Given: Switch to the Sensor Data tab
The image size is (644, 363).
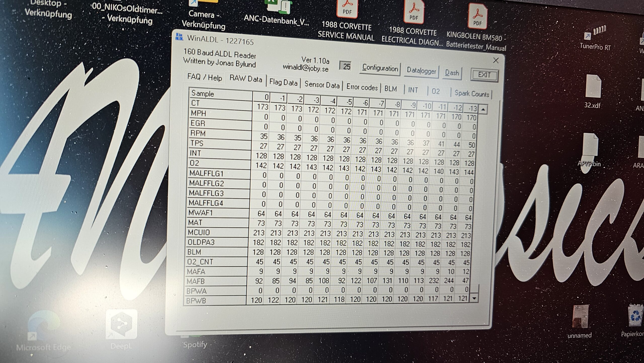Looking at the screenshot, I should pos(322,85).
